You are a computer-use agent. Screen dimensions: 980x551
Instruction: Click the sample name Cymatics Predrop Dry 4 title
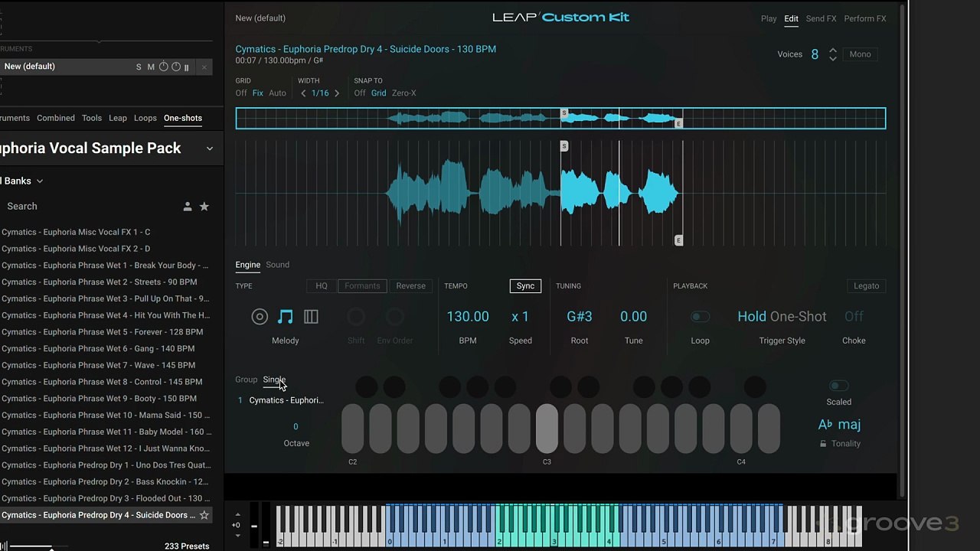click(365, 49)
